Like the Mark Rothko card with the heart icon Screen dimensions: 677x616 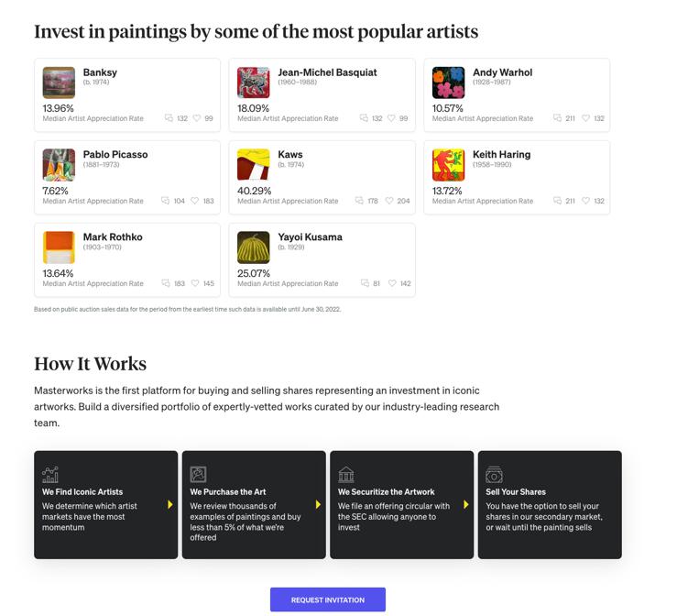click(195, 283)
